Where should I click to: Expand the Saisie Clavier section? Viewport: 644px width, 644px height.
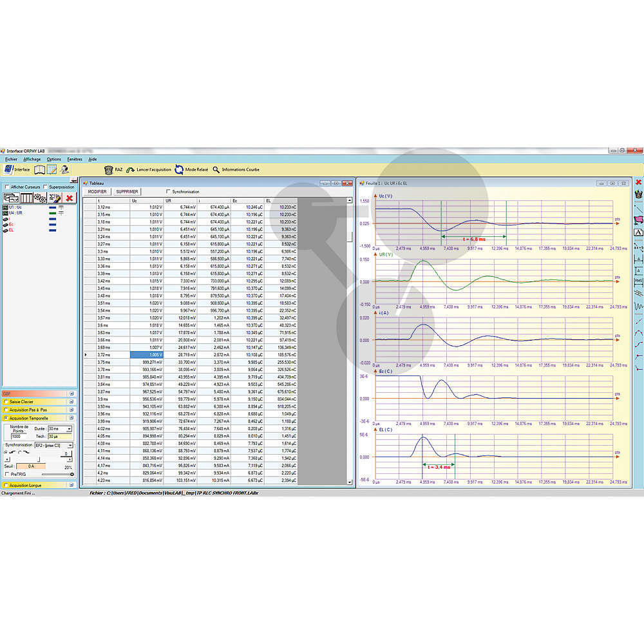point(71,402)
